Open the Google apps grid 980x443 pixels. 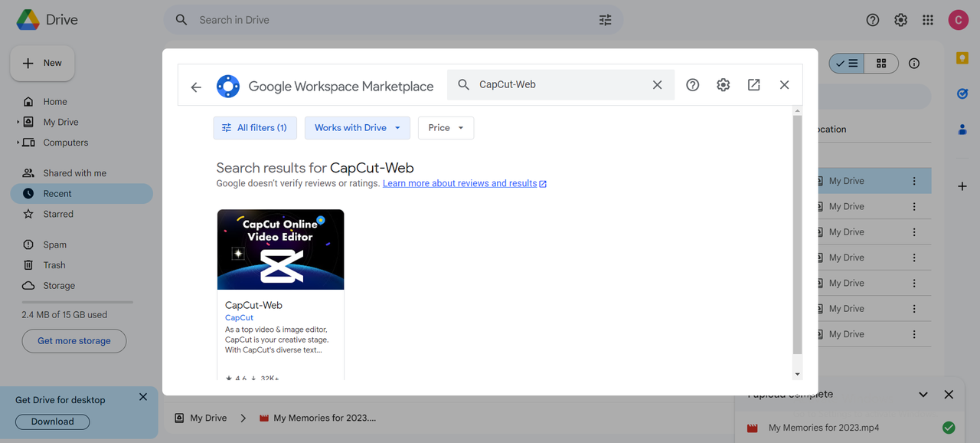928,20
